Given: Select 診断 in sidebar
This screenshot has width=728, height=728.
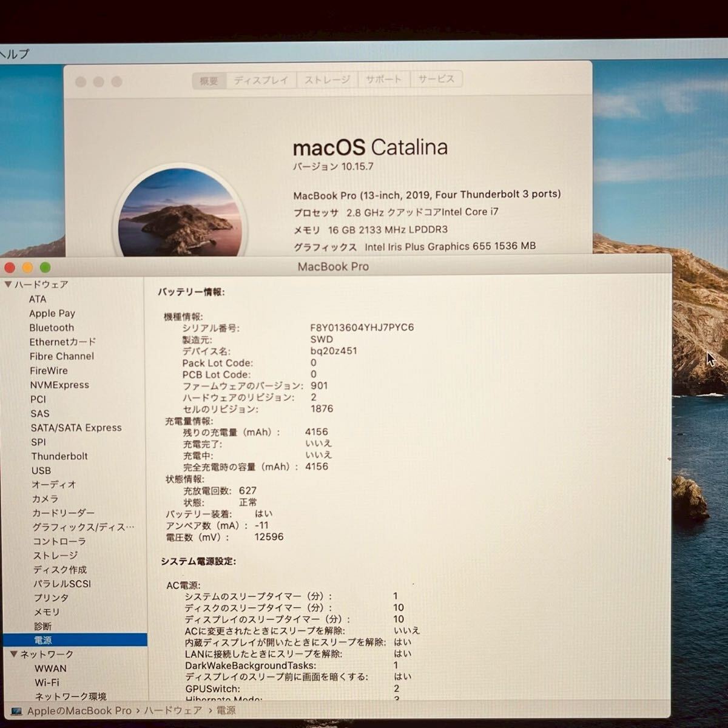Looking at the screenshot, I should pos(42,626).
